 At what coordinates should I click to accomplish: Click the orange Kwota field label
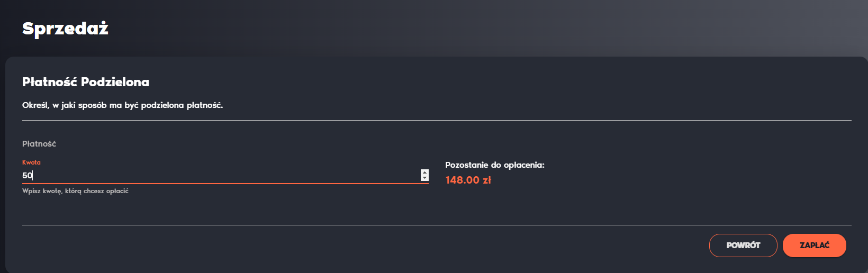pyautogui.click(x=31, y=162)
